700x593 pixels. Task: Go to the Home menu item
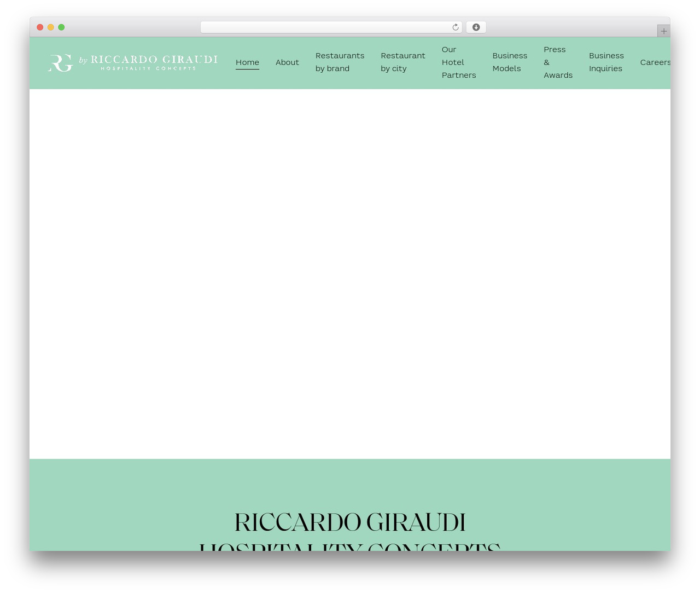click(247, 62)
